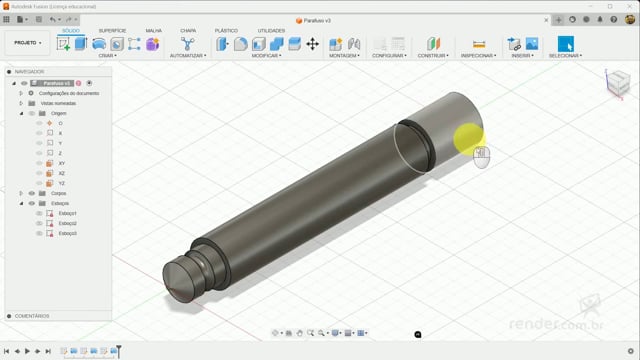Screen dimensions: 640x360
Task: Open the CRIAR dropdown menu
Action: (108, 56)
